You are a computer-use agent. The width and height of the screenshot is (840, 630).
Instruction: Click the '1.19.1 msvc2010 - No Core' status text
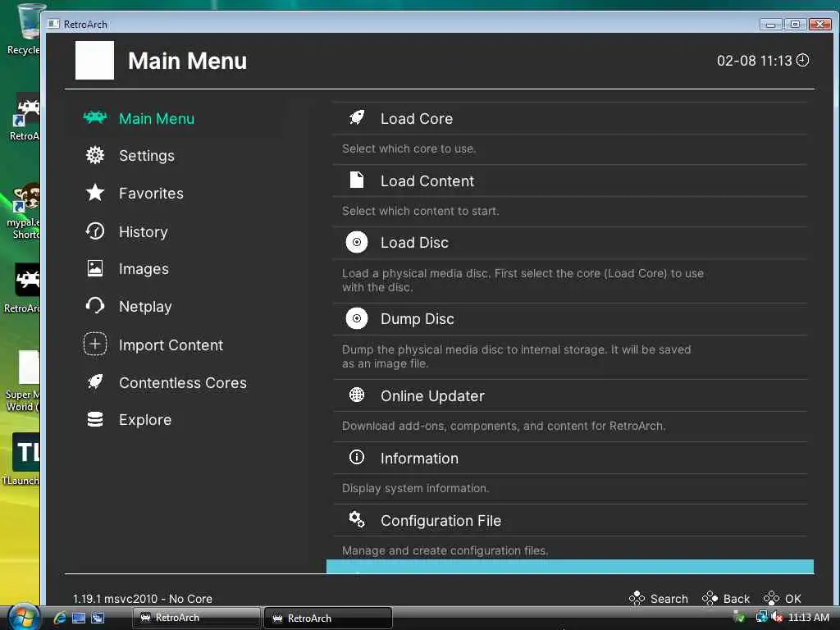coord(143,599)
